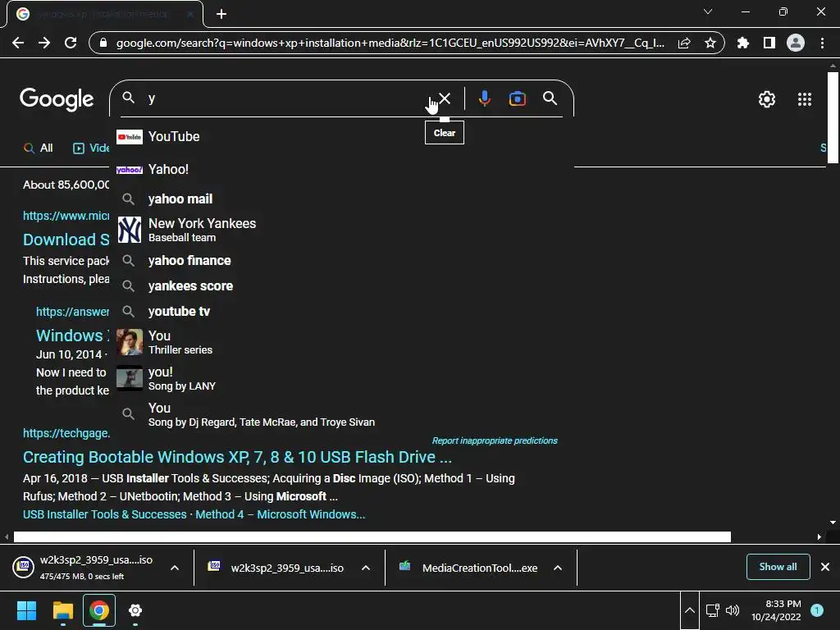Start voice search with the microphone icon
This screenshot has width=840, height=630.
pos(484,98)
